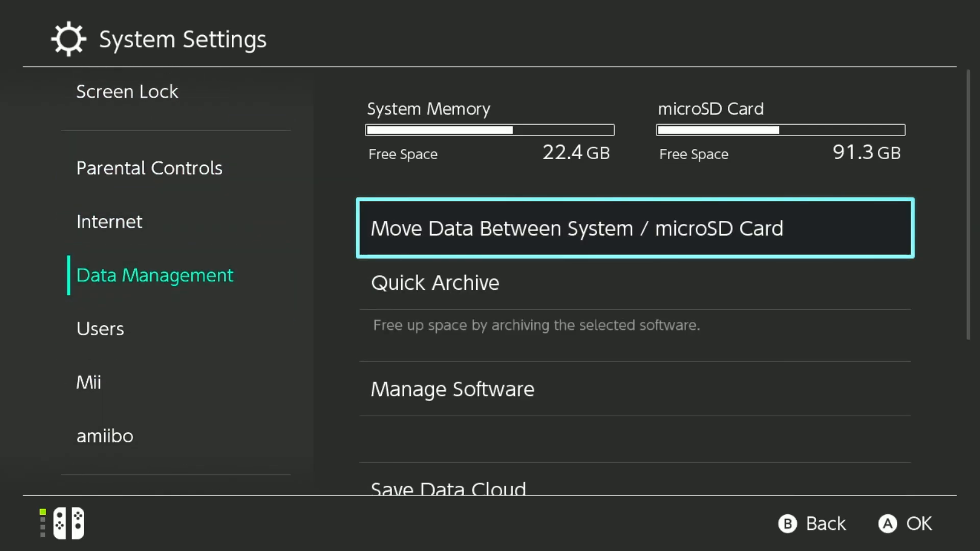This screenshot has height=551, width=980.
Task: Select Internet in the sidebar
Action: click(109, 222)
